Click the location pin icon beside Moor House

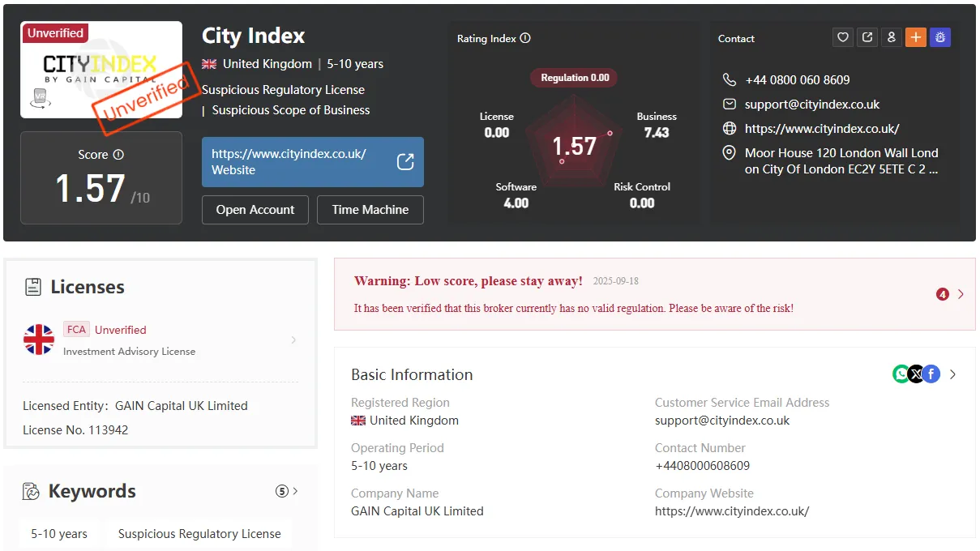tap(730, 152)
